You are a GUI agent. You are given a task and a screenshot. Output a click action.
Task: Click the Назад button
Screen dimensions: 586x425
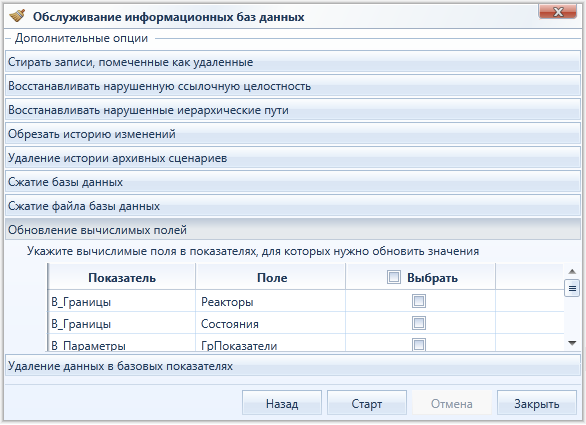point(282,403)
